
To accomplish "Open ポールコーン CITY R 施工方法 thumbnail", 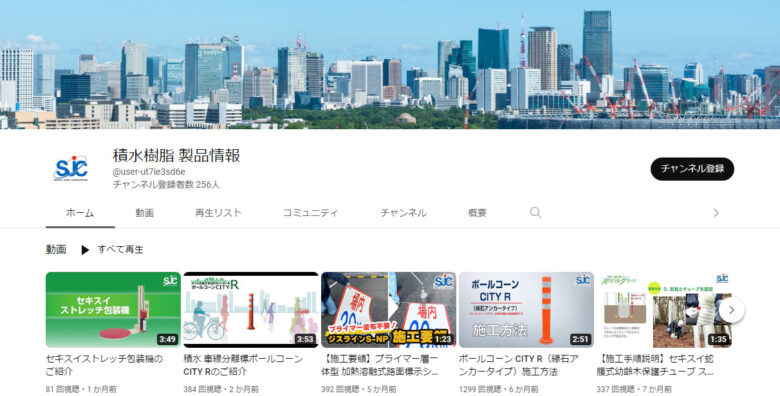I will coord(526,309).
